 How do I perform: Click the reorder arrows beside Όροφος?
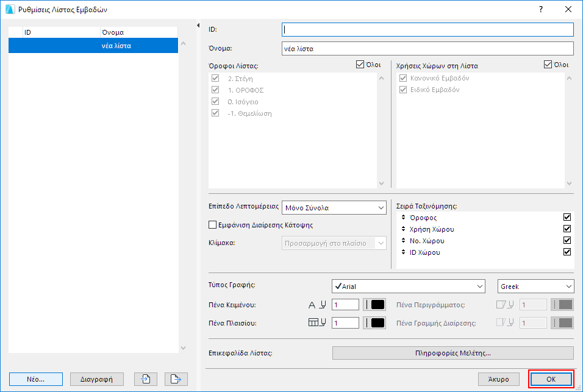404,218
